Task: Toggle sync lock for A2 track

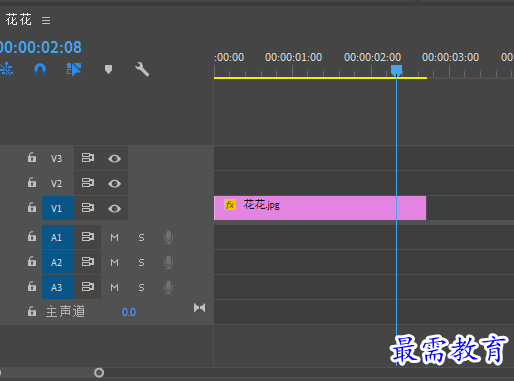Action: click(x=88, y=262)
